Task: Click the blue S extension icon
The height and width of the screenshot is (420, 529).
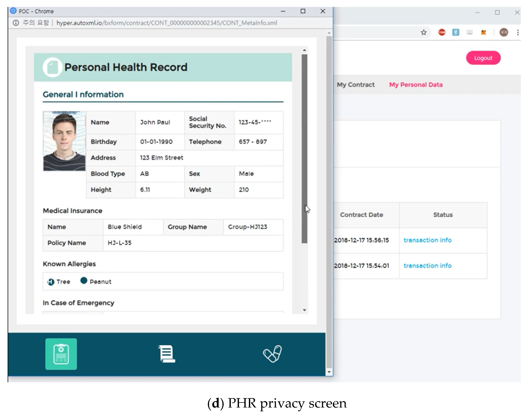Action: 456,32
